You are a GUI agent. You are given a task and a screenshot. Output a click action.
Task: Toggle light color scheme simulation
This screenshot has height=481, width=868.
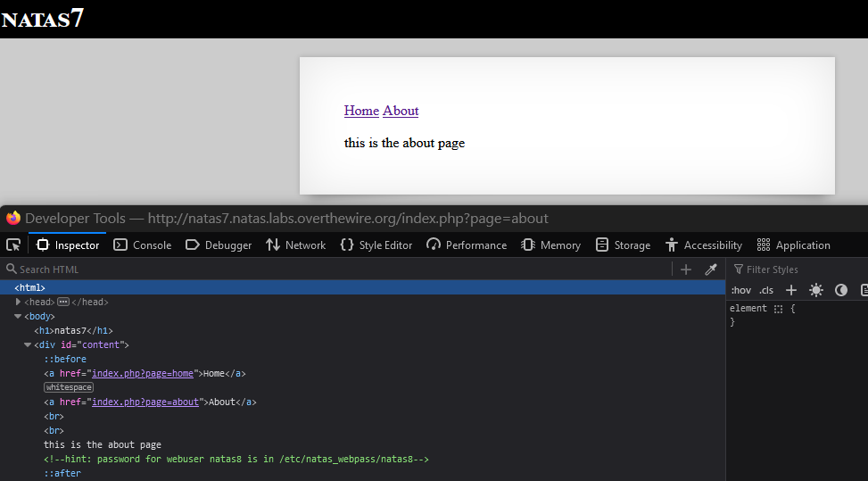pos(815,290)
